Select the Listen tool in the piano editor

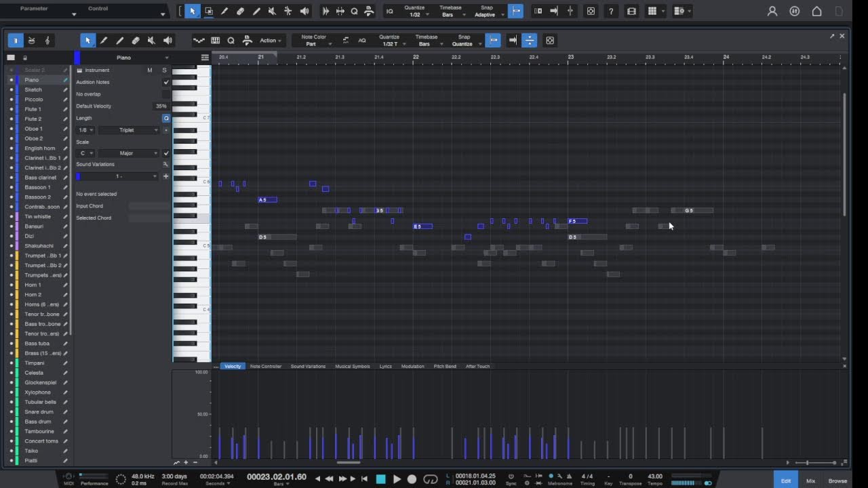[167, 41]
